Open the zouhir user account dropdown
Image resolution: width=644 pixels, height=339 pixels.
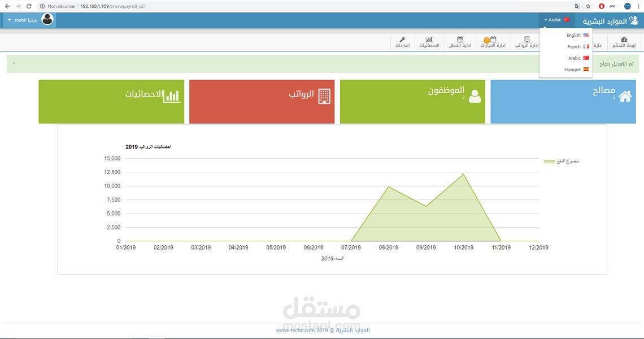point(29,20)
